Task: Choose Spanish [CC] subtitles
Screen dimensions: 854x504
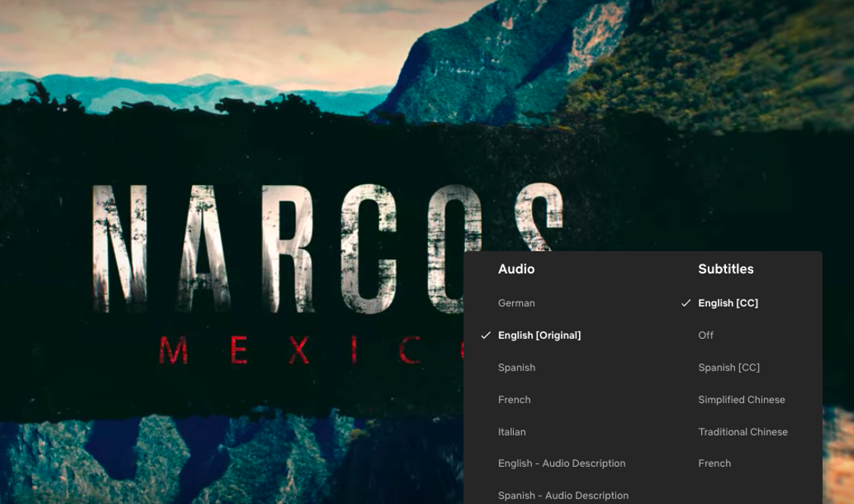Action: pyautogui.click(x=729, y=368)
